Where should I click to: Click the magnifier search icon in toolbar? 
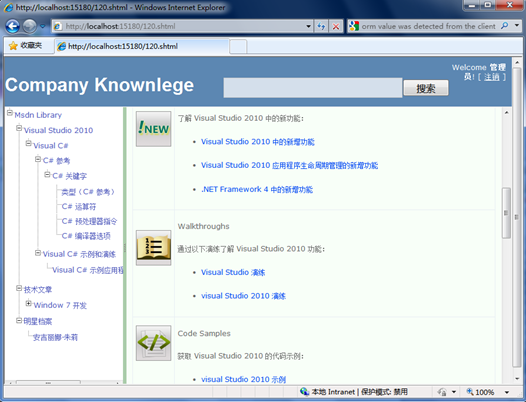pos(504,26)
